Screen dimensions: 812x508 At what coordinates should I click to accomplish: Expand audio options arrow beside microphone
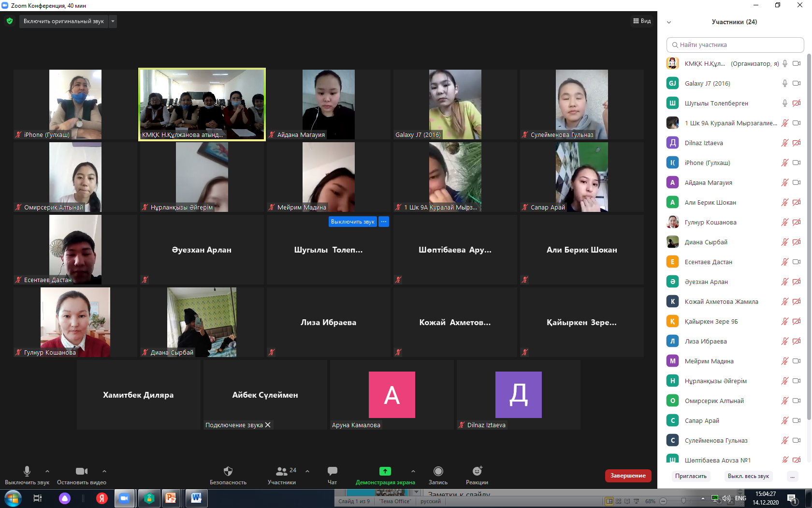[47, 471]
